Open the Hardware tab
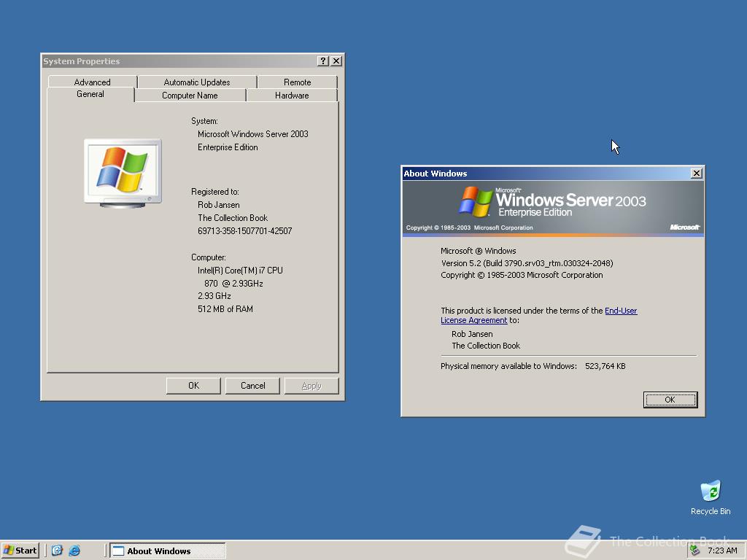 [x=292, y=96]
